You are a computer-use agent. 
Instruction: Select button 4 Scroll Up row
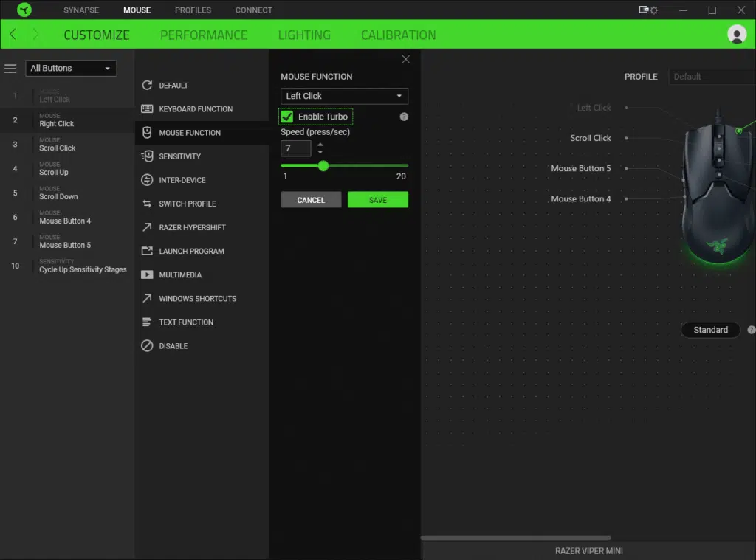coord(67,169)
